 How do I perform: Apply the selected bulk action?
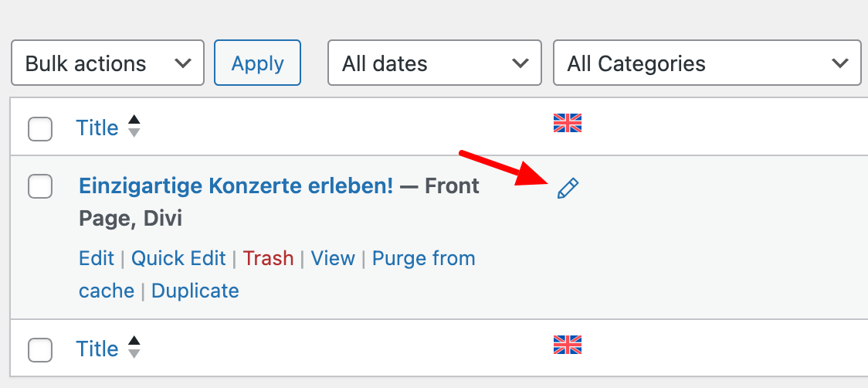257,63
